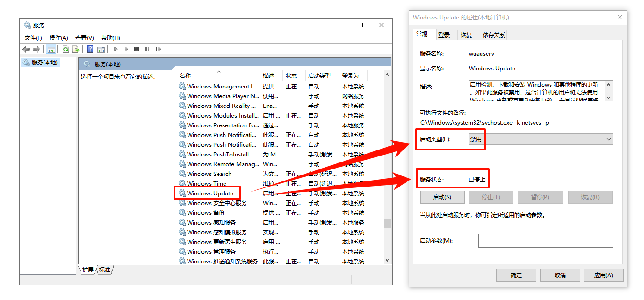Click gear icon beside Windows Presentation Fo...
The width and height of the screenshot is (644, 300).
182,125
